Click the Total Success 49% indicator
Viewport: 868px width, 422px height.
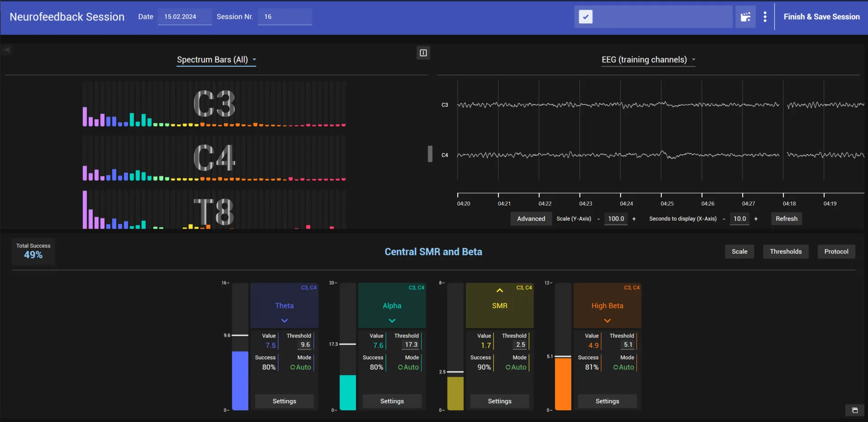(x=33, y=251)
